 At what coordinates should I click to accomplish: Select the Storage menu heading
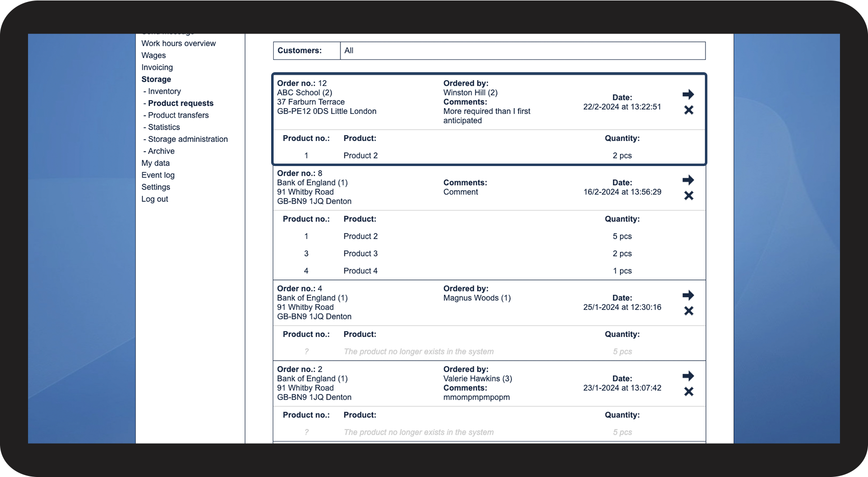[156, 79]
